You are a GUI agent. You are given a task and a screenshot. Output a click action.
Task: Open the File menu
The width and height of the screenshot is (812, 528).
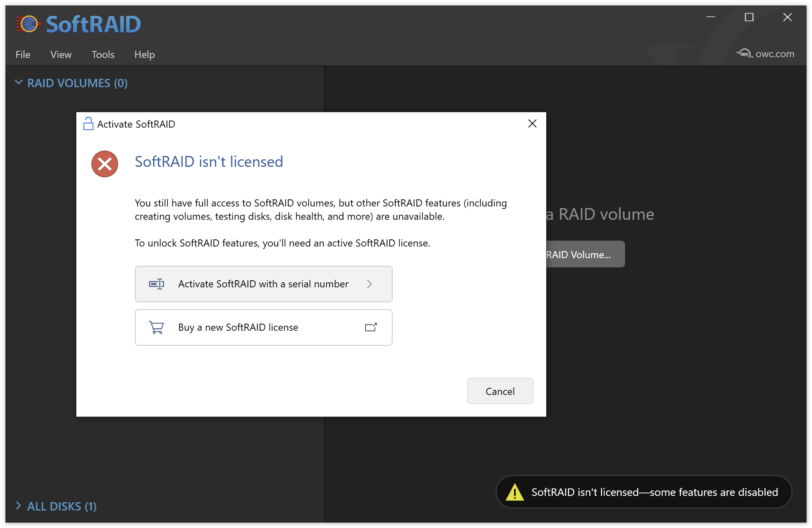pos(23,55)
